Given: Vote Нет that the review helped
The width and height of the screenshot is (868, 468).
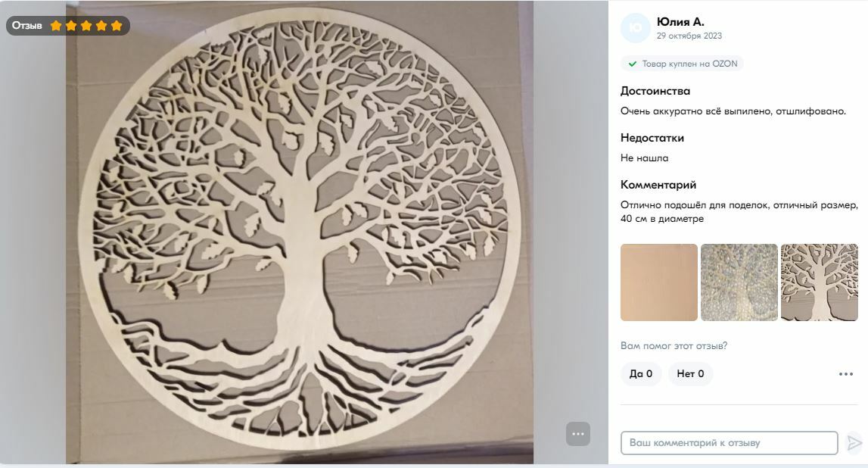Looking at the screenshot, I should point(690,374).
